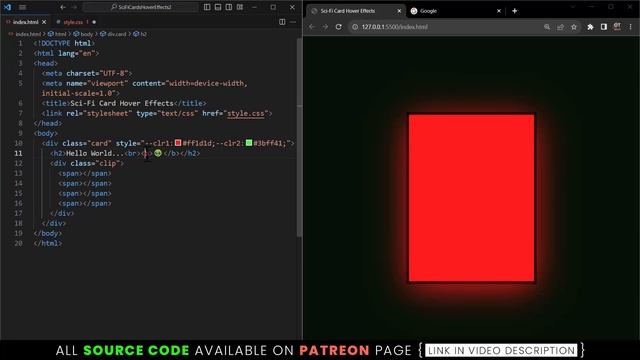Follow the style.css link in code
The height and width of the screenshot is (360, 640).
tap(246, 113)
